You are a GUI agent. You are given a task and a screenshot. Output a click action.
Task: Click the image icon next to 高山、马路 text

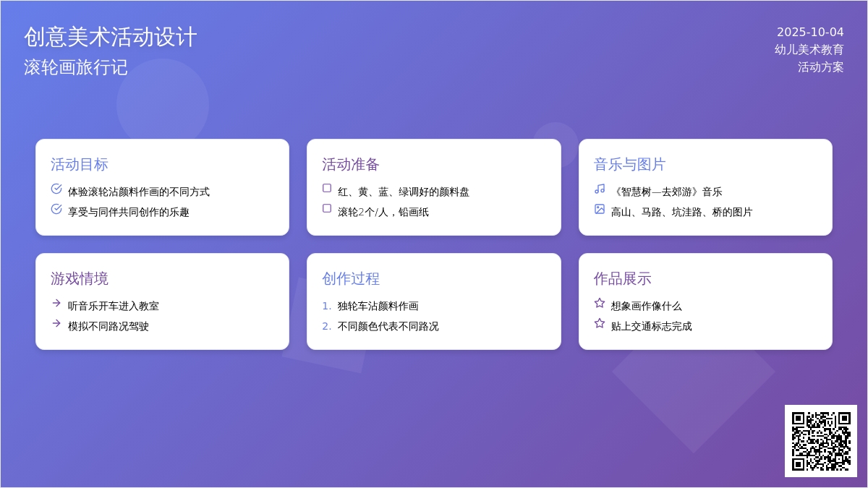click(600, 209)
